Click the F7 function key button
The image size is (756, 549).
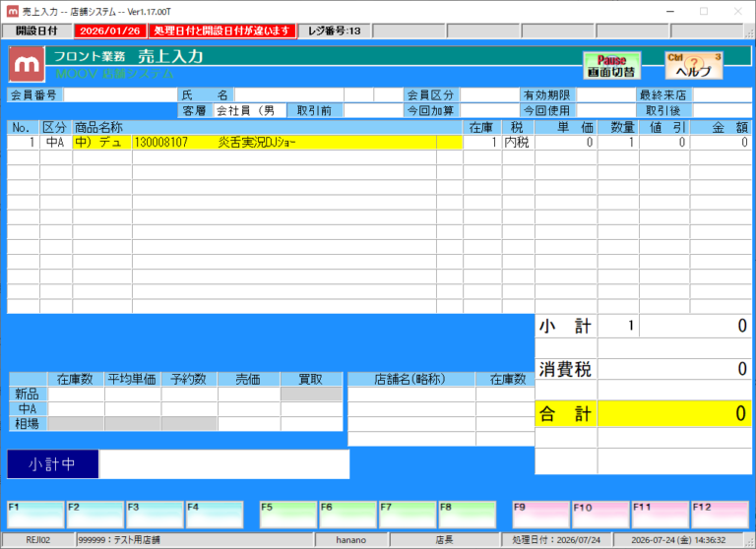(x=408, y=515)
